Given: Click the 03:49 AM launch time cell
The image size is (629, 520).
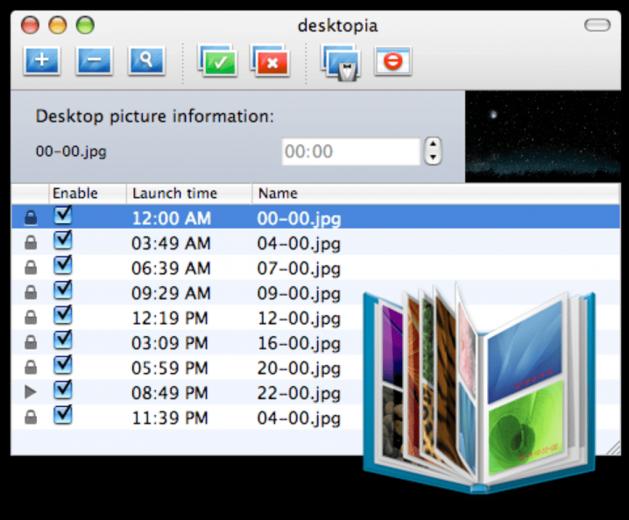Looking at the screenshot, I should coord(171,244).
